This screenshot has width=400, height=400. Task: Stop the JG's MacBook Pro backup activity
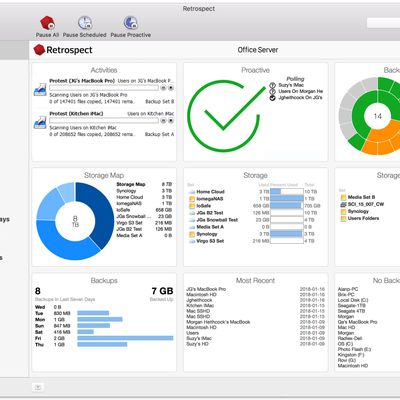pos(171,88)
